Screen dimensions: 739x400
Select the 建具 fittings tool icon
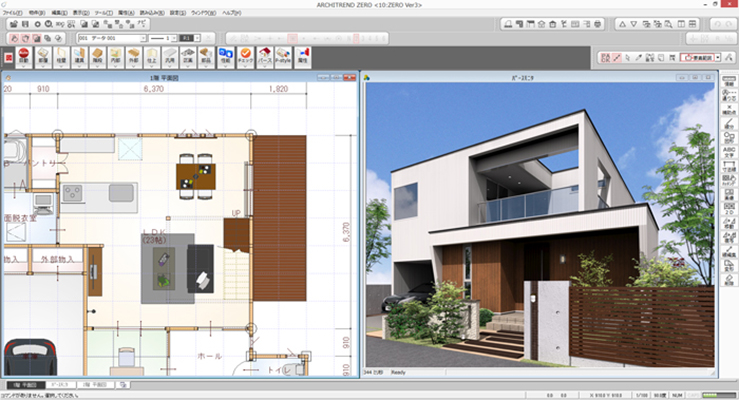tap(78, 57)
